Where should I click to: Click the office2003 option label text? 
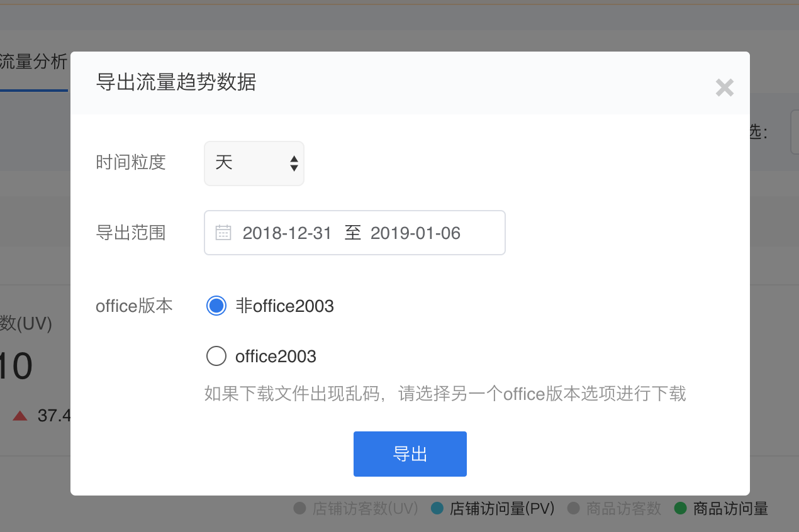pyautogui.click(x=276, y=357)
